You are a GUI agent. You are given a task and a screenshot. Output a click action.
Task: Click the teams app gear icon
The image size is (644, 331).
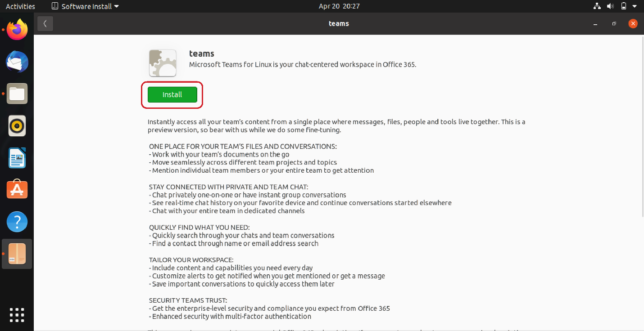pyautogui.click(x=163, y=63)
